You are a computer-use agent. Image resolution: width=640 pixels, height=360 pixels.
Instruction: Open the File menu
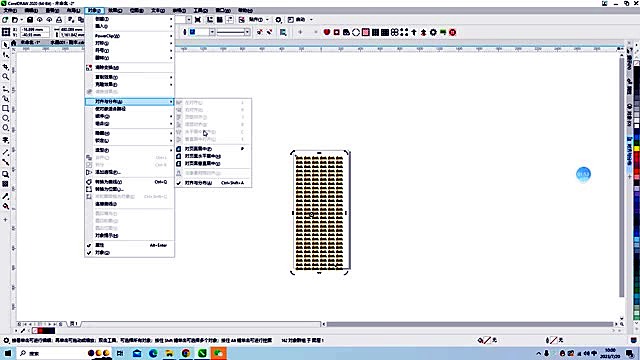point(10,11)
